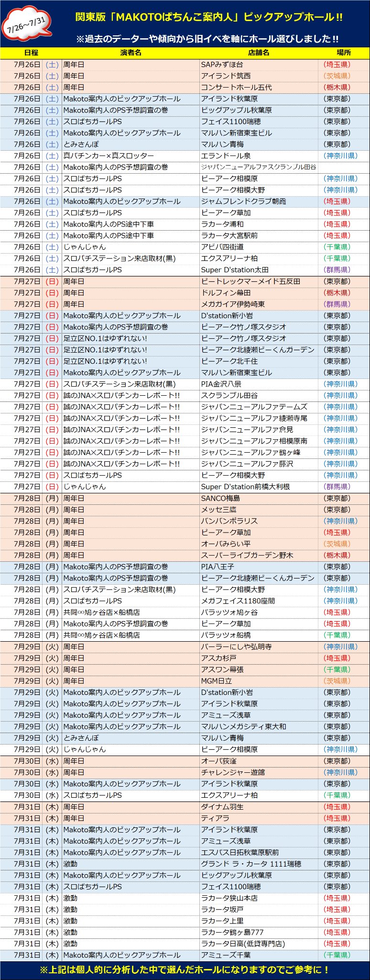
Task: Select the ジャムフレンドクラブ朝霞 store cell
Action: coord(259,201)
